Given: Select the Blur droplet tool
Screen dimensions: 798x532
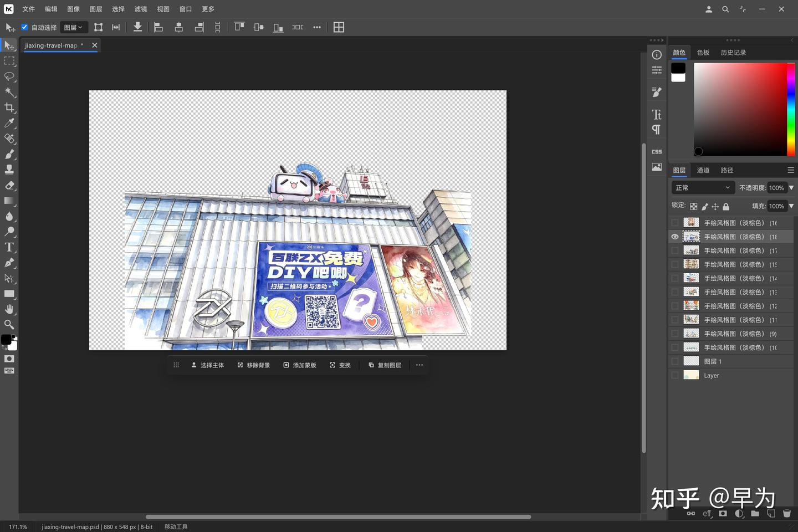Looking at the screenshot, I should 9,216.
